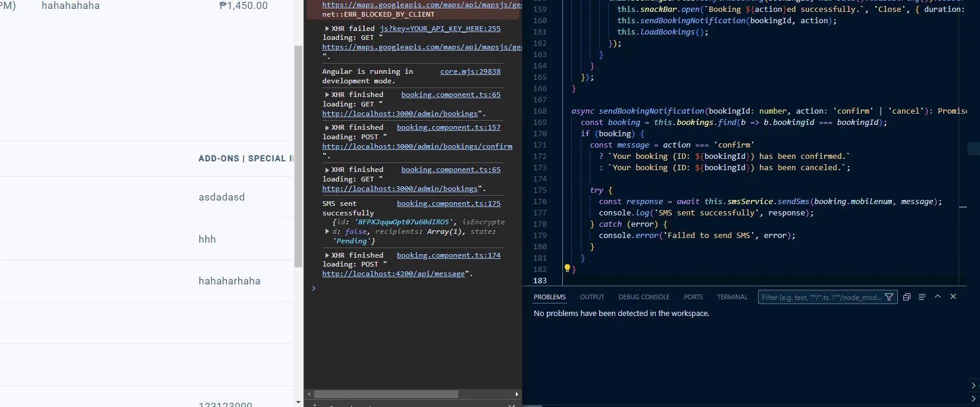Click the console horizontal scrollbar thumb
This screenshot has height=407, width=980.
(x=386, y=394)
